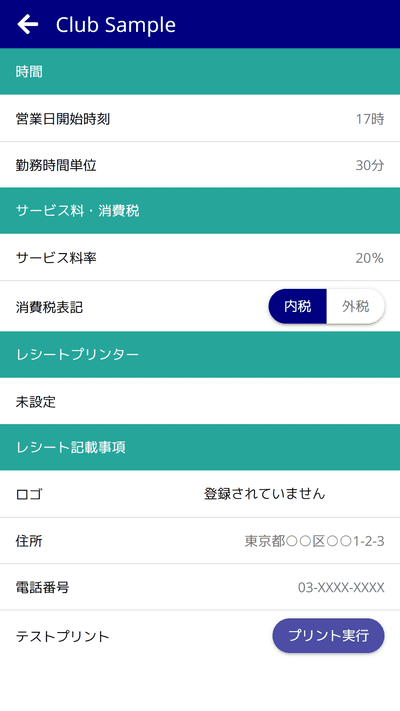Screen dimensions: 400x711
Task: Edit the 03-XXXX-XXXX phone value
Action: point(341,588)
